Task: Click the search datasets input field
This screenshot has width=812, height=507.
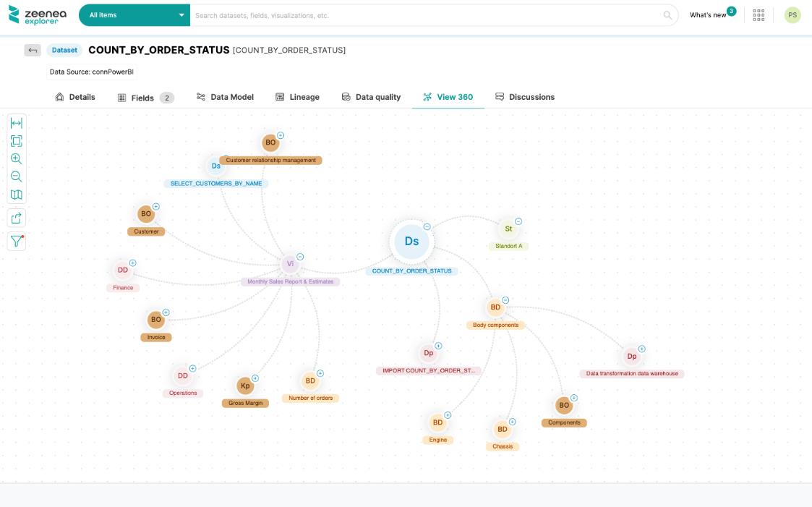Action: click(x=427, y=15)
